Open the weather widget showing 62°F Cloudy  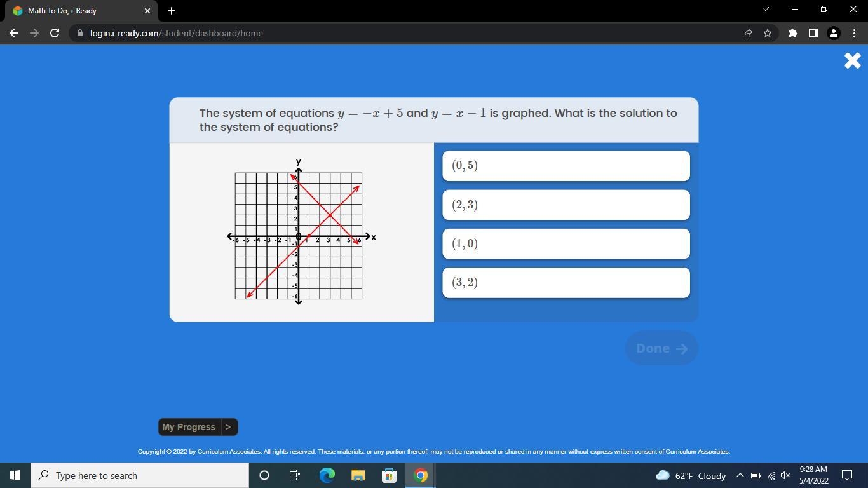point(691,475)
